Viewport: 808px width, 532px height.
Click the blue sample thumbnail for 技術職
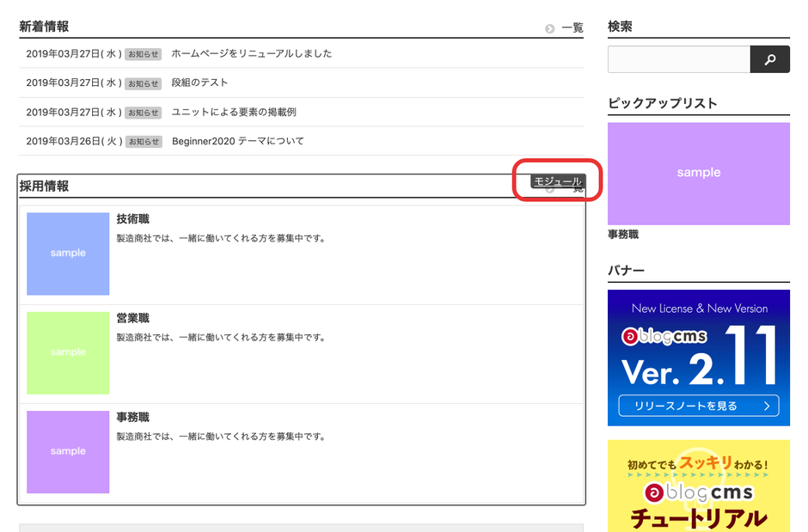pyautogui.click(x=68, y=254)
